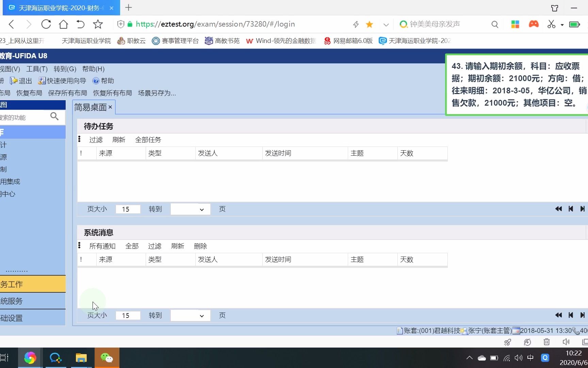Screen dimensions: 588x368
Task: Go to previous page in 系统消息 pager
Action: 571,315
